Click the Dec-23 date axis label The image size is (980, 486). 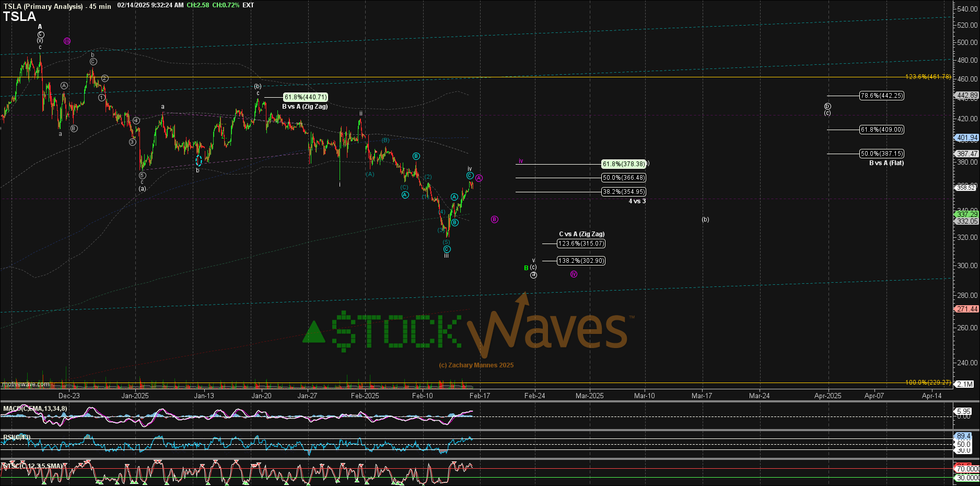69,396
